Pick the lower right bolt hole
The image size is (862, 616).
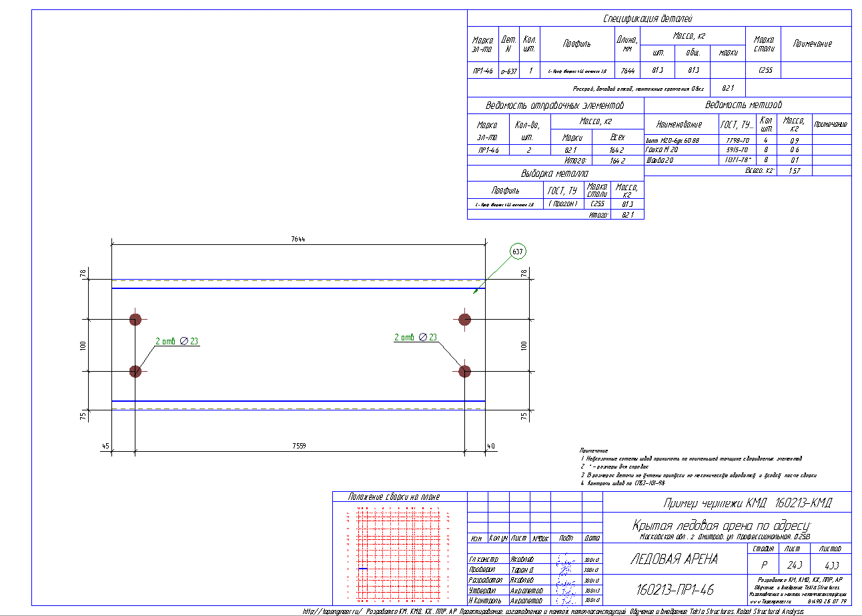465,371
